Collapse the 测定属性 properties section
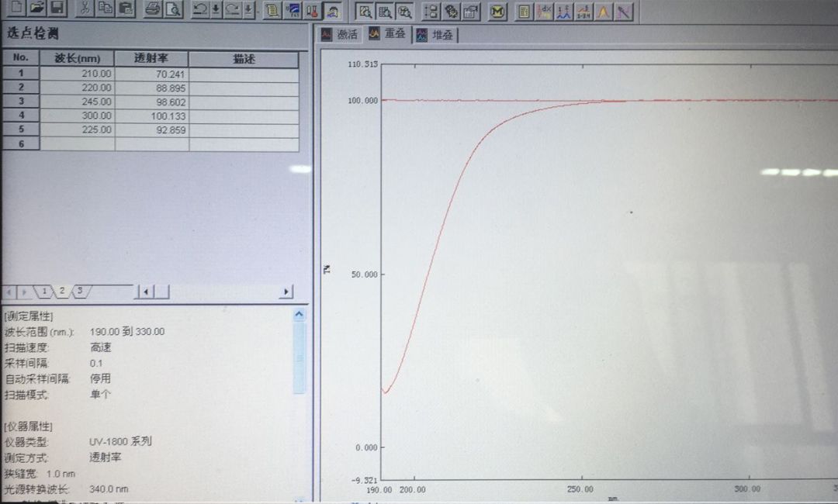The width and height of the screenshot is (838, 504). (x=300, y=315)
